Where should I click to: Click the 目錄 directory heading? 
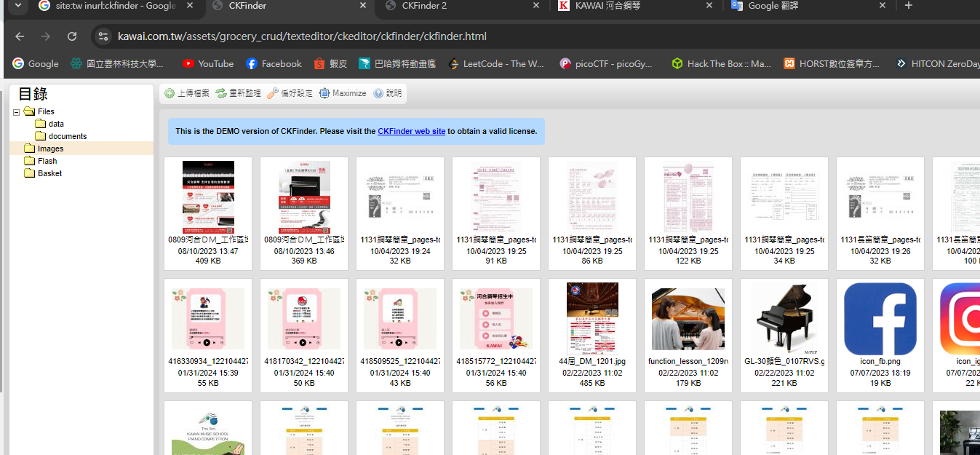point(33,93)
